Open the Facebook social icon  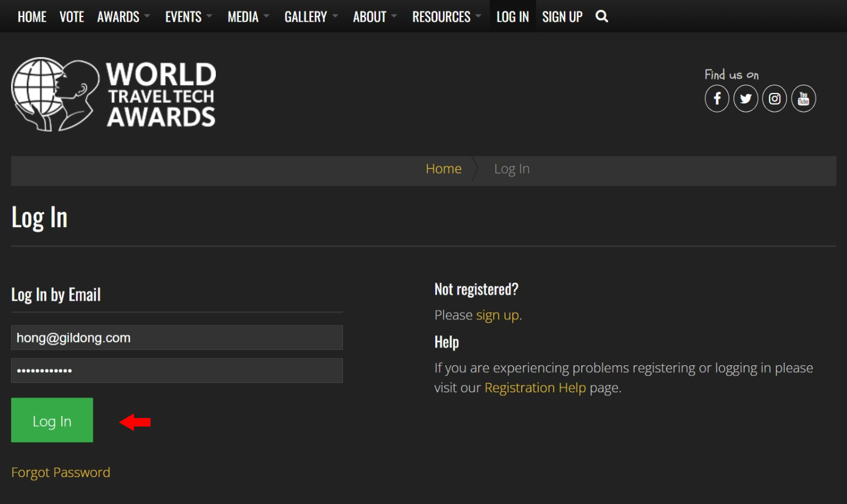(716, 99)
